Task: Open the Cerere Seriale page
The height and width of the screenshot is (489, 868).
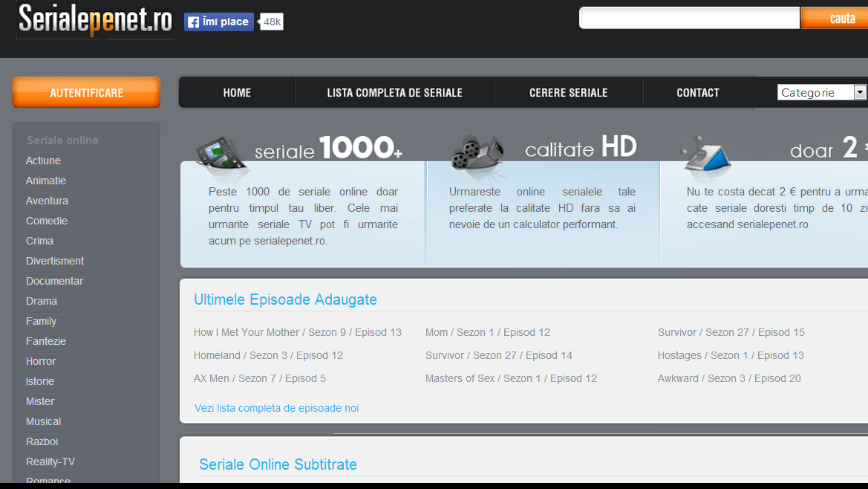Action: click(568, 93)
